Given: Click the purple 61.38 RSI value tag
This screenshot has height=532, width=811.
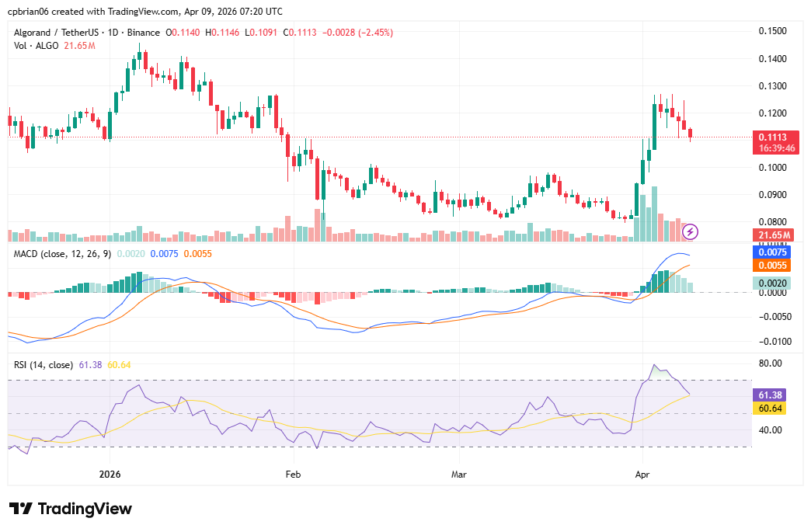Looking at the screenshot, I should (x=769, y=395).
